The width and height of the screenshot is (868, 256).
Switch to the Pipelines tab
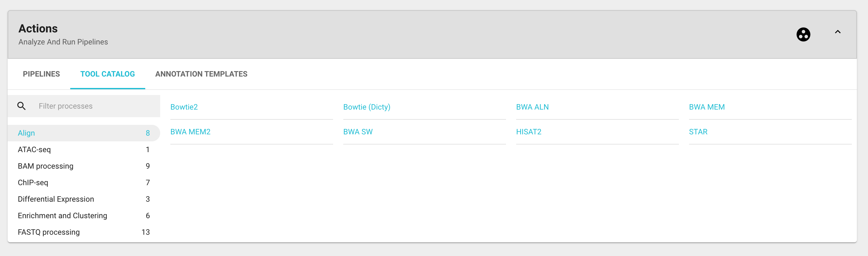(41, 74)
